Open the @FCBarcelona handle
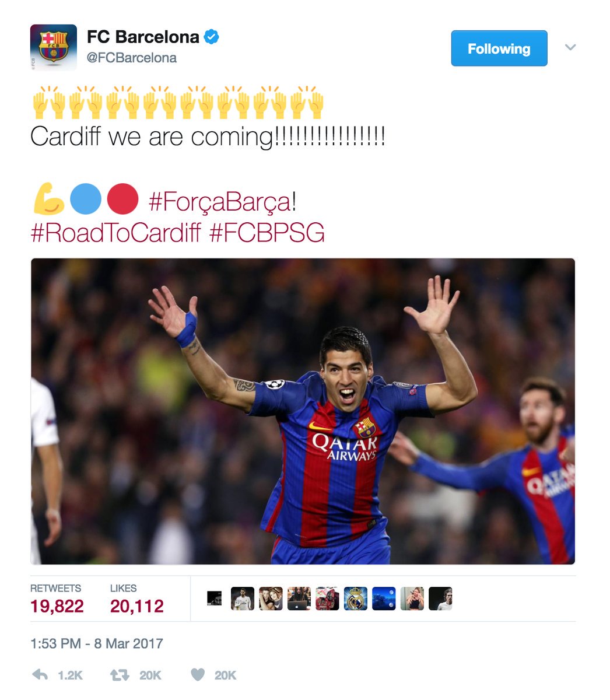610x700 pixels. point(132,58)
